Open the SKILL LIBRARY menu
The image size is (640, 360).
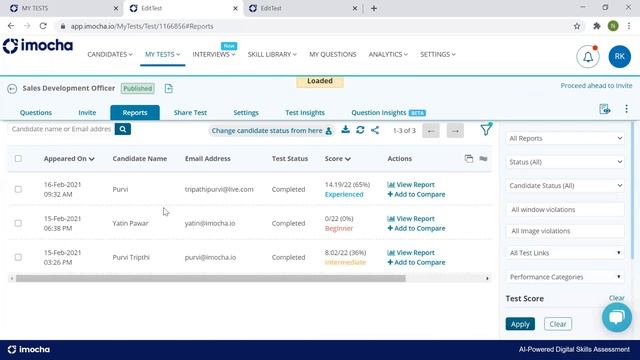(x=272, y=54)
